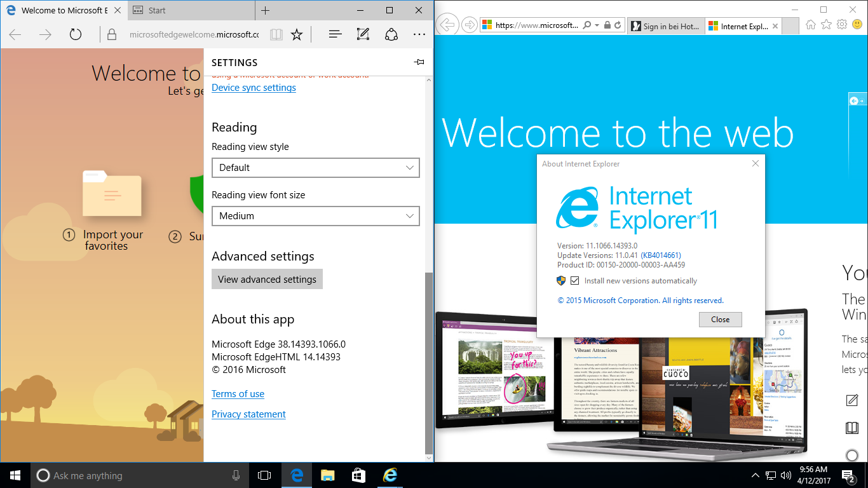Image resolution: width=868 pixels, height=488 pixels.
Task: Click Cortana Ask me anything box
Action: coord(140,475)
